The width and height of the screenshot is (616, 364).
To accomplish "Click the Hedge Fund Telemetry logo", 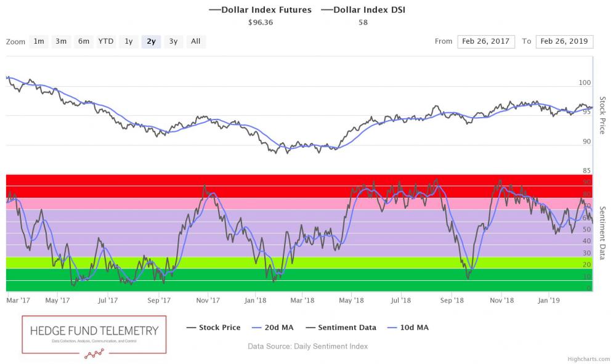I will pos(94,336).
